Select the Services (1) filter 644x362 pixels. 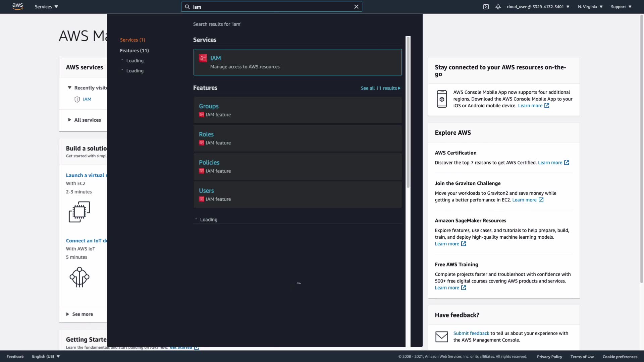(x=132, y=40)
